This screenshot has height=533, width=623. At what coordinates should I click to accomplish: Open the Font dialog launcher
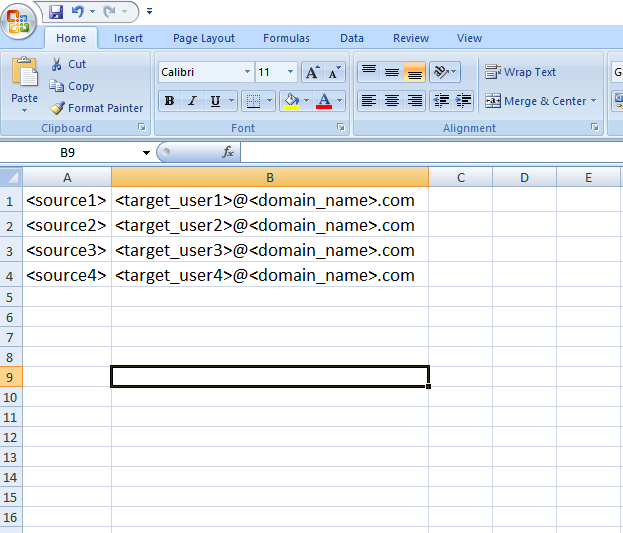[341, 127]
